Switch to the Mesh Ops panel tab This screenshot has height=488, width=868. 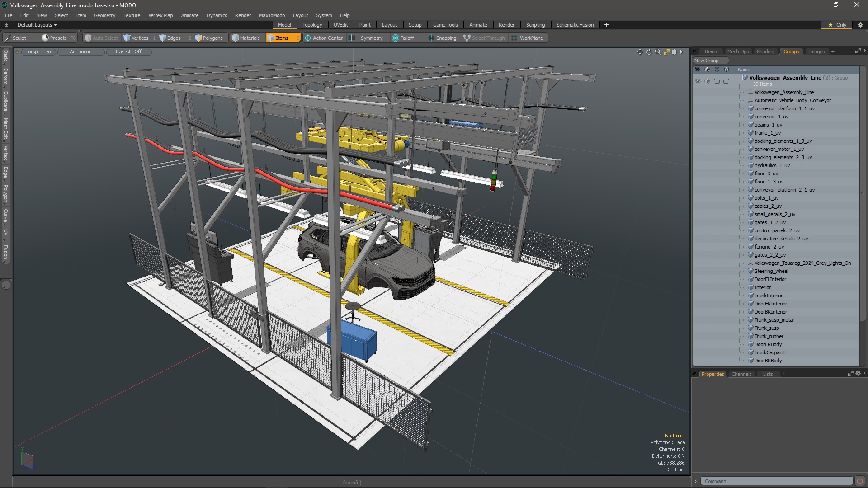pyautogui.click(x=738, y=52)
